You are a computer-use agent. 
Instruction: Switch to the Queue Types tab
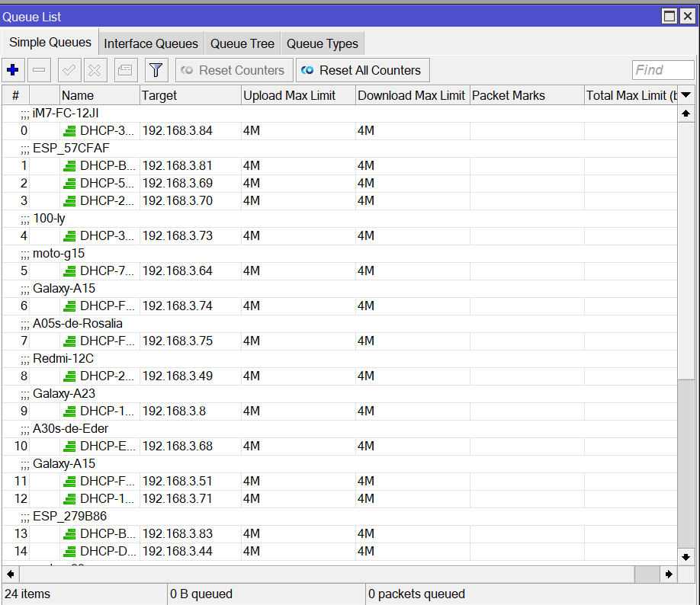coord(322,43)
